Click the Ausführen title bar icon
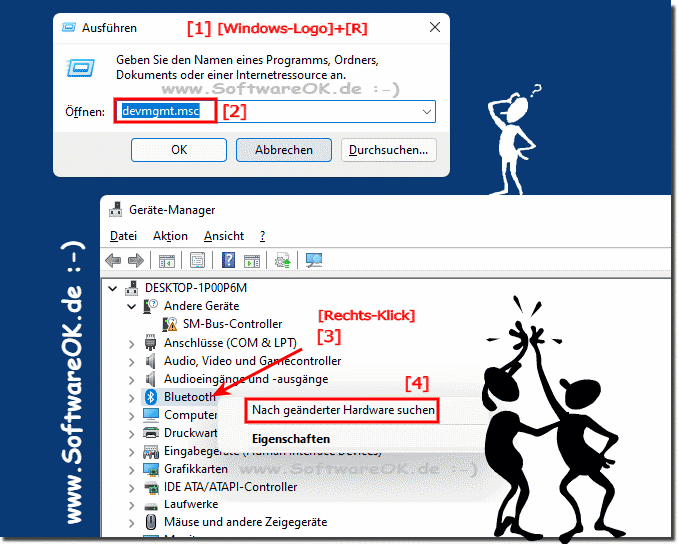 click(69, 28)
